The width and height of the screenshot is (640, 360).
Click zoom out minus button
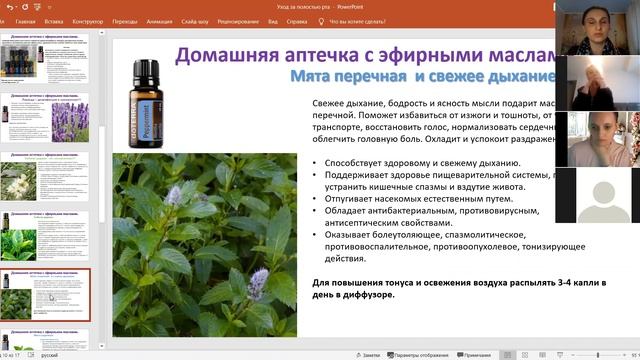(573, 355)
